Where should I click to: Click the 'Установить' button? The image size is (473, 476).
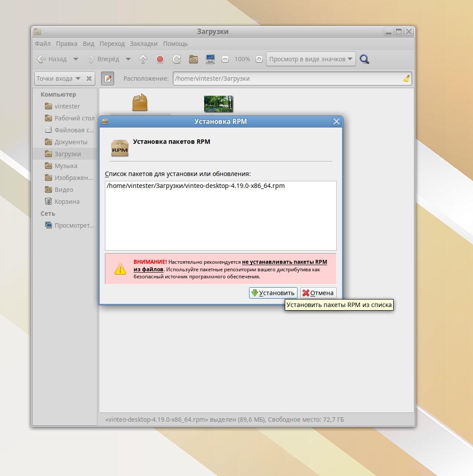(x=273, y=293)
